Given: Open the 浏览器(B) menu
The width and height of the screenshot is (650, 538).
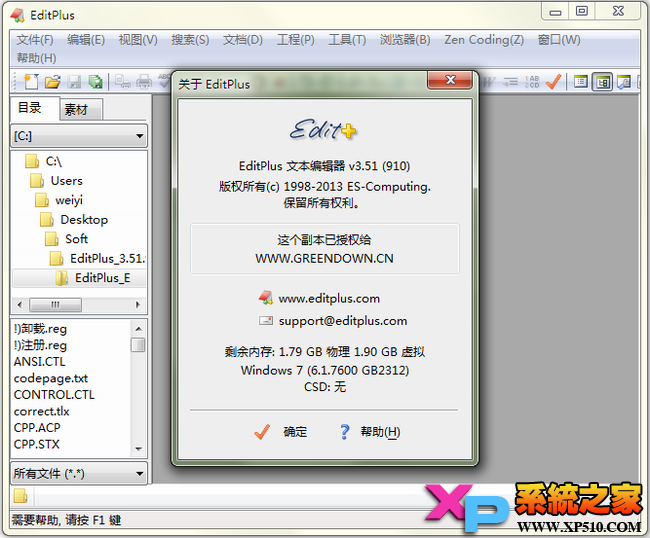Looking at the screenshot, I should [405, 40].
